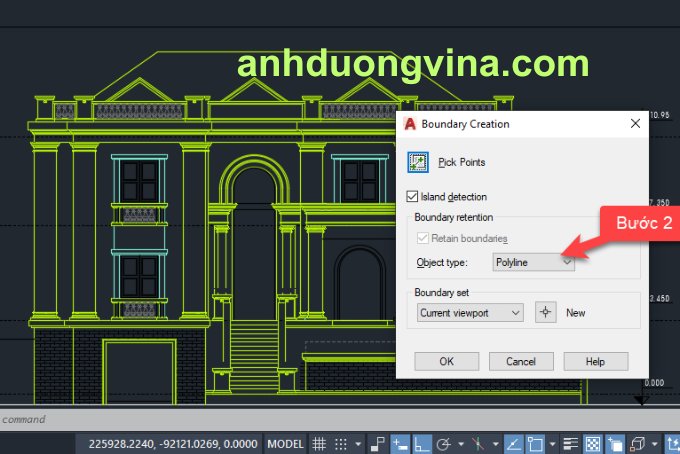Toggle dynamic input in status bar

tap(400, 444)
